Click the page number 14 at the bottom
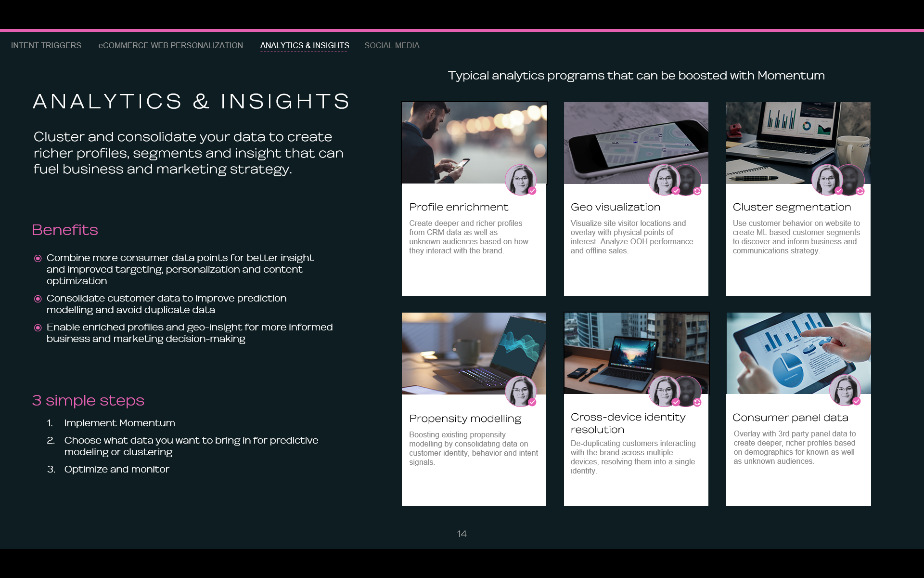This screenshot has width=924, height=578. (462, 533)
